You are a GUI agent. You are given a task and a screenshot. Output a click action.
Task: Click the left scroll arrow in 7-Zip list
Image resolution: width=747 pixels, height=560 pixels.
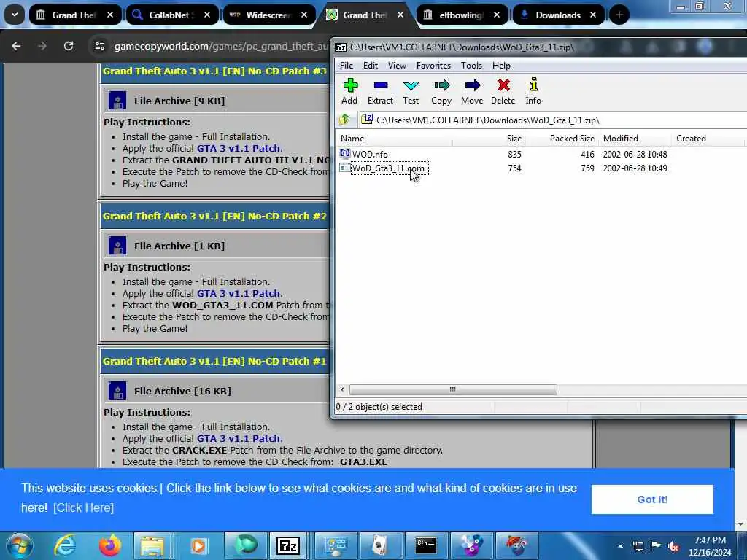click(x=342, y=389)
